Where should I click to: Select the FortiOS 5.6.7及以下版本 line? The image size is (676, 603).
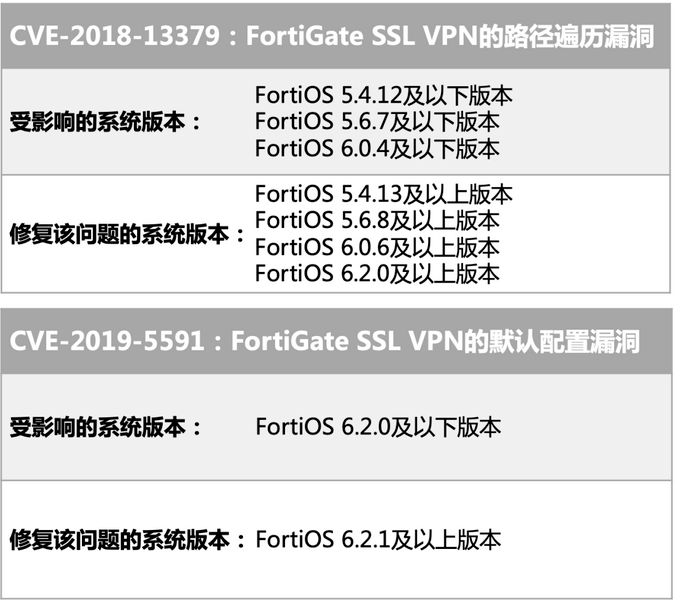coord(377,122)
